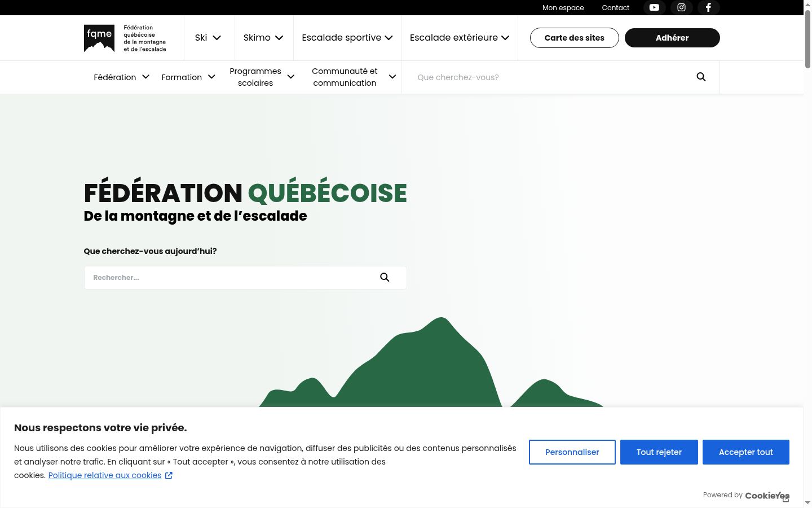Open the Skimo menu item

tap(257, 38)
